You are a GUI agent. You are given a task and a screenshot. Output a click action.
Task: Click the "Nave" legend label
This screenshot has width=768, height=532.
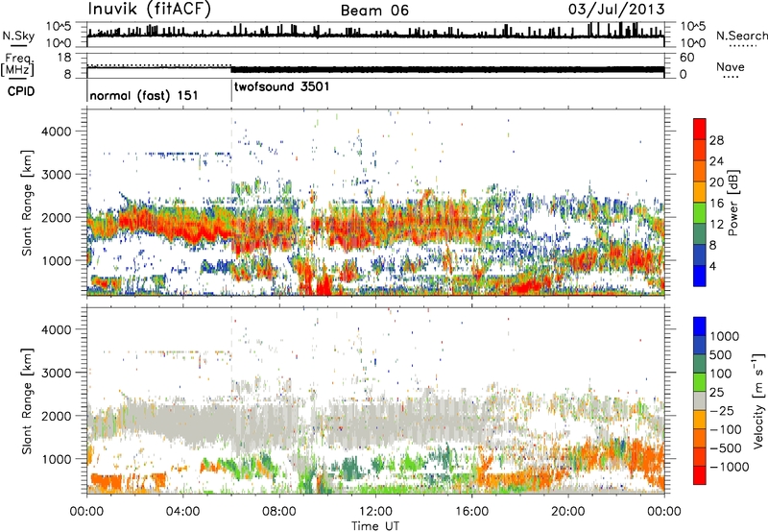tap(730, 66)
